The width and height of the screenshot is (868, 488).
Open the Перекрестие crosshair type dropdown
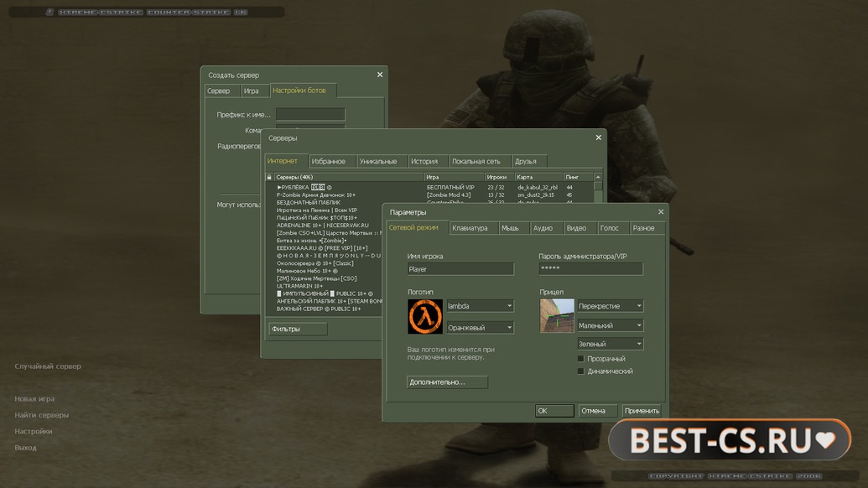click(x=610, y=306)
